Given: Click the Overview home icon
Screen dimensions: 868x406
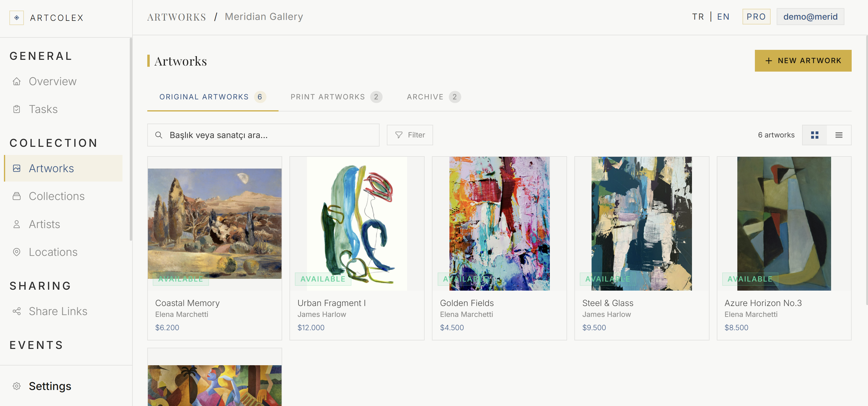Looking at the screenshot, I should pos(17,82).
